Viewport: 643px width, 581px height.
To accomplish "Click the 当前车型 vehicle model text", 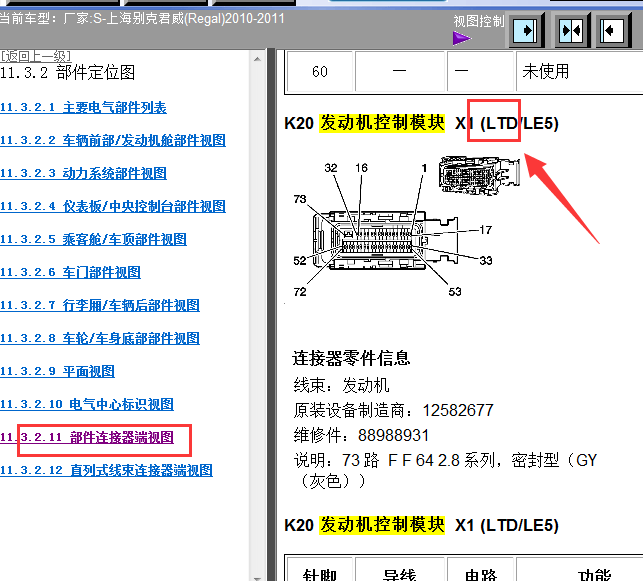I will click(142, 18).
